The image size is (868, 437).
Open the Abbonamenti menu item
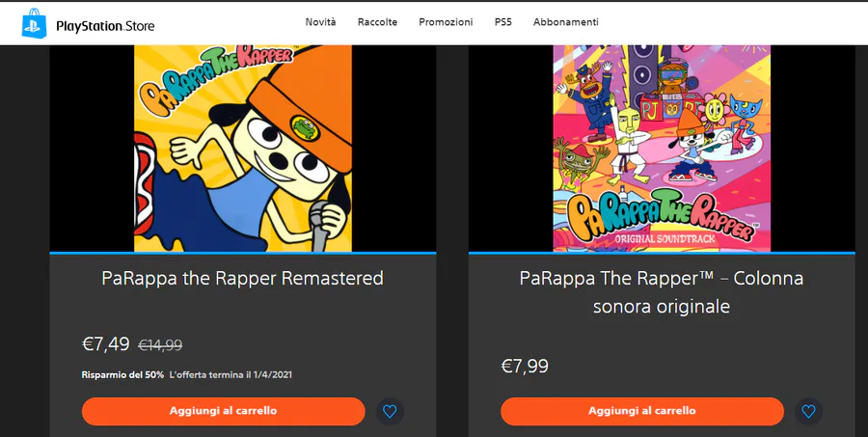point(565,22)
